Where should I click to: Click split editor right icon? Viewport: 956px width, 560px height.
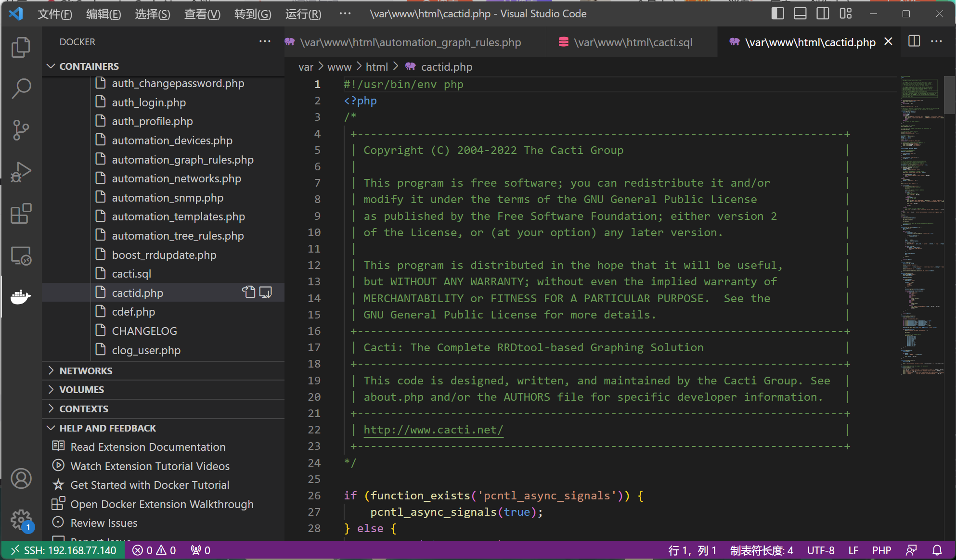[914, 41]
